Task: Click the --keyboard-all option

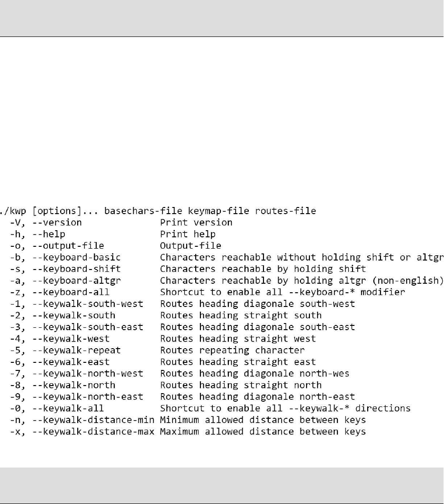Action: 71,292
